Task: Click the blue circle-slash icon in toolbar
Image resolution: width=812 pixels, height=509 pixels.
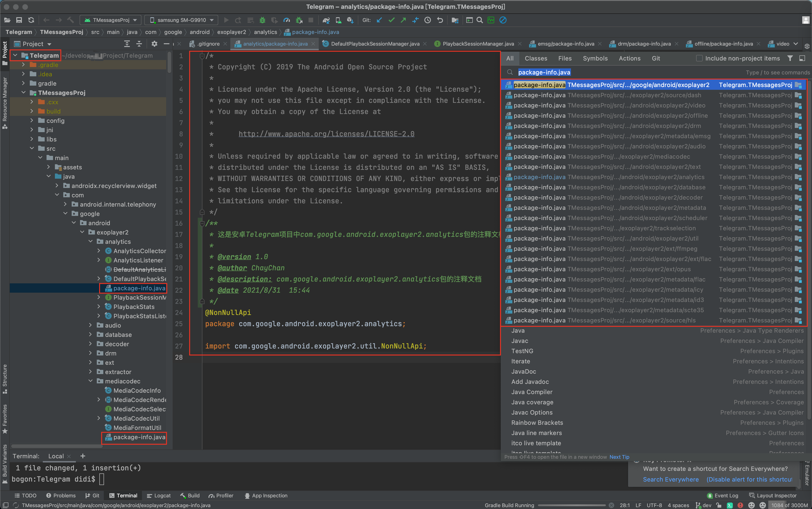Action: pos(503,20)
